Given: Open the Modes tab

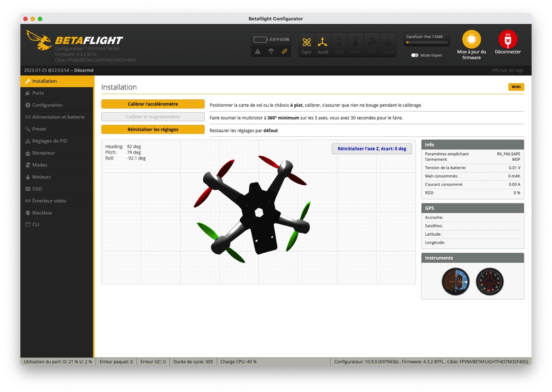Looking at the screenshot, I should tap(57, 165).
